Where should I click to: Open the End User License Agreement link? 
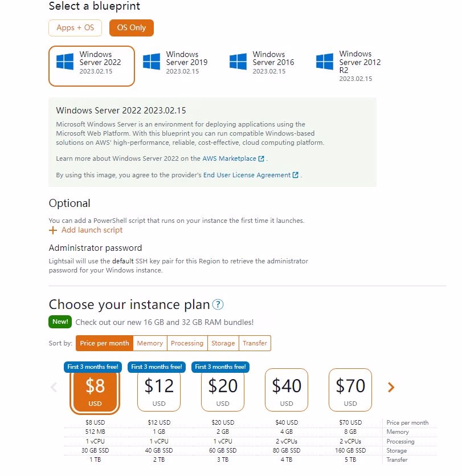tap(247, 175)
